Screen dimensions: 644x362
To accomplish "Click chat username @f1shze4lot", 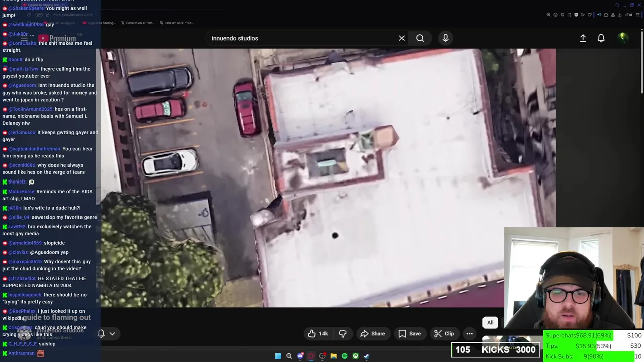I will pos(22,279).
